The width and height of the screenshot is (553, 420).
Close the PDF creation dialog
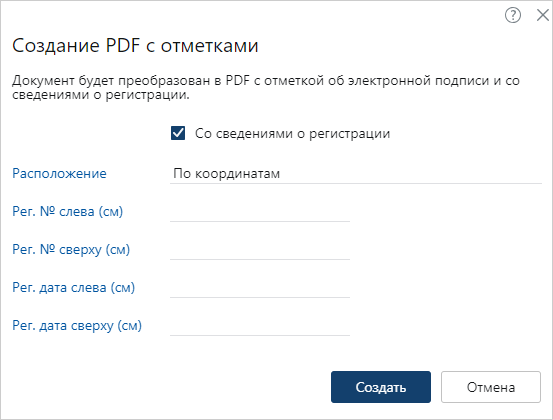point(542,15)
